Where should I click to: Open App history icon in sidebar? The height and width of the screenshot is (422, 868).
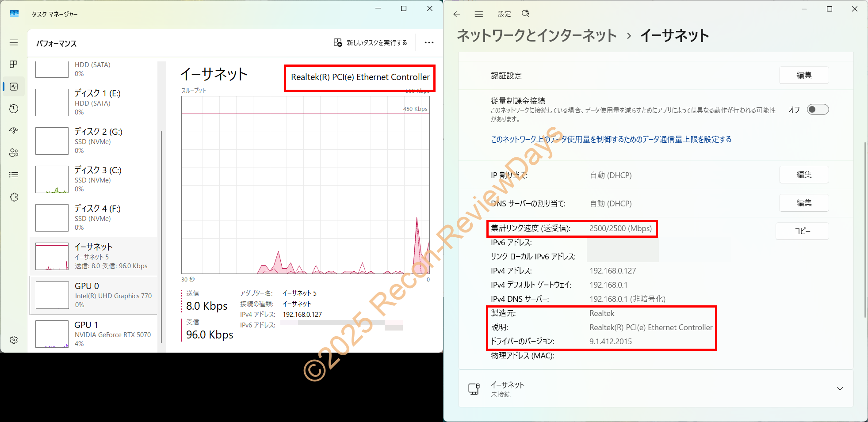coord(14,109)
